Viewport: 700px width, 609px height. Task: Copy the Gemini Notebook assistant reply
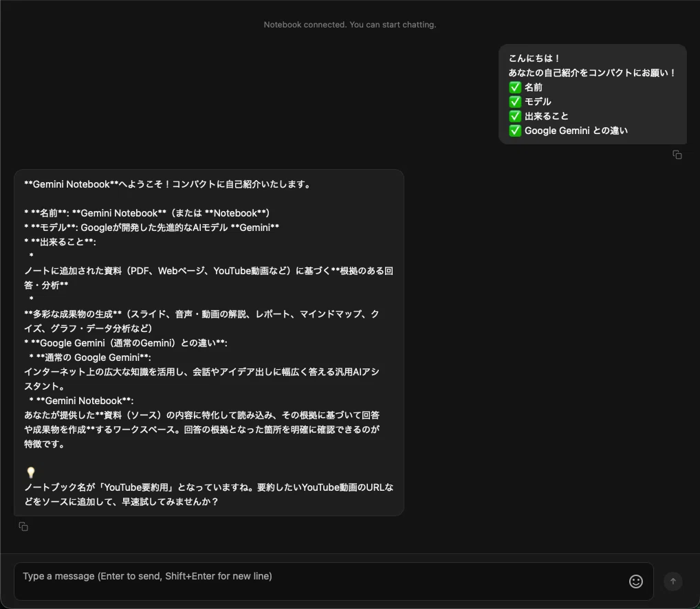point(23,527)
